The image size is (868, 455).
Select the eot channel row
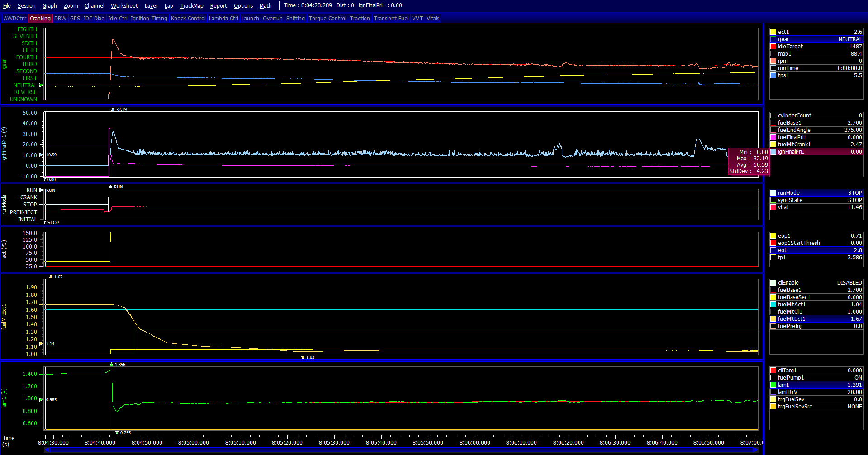click(816, 250)
